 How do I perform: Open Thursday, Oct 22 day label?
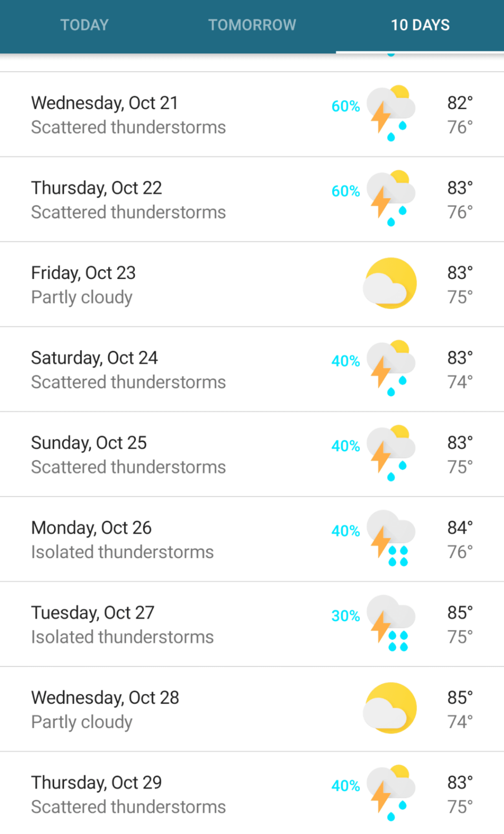[96, 188]
